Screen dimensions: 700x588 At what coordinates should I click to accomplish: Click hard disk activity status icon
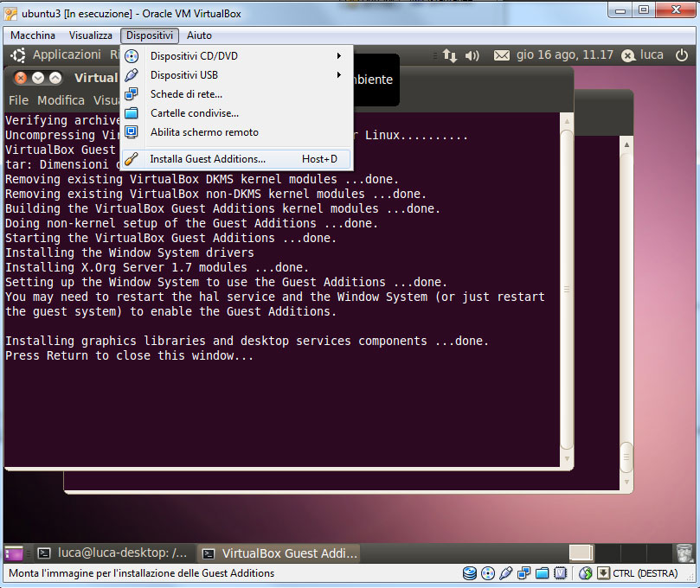(x=470, y=573)
